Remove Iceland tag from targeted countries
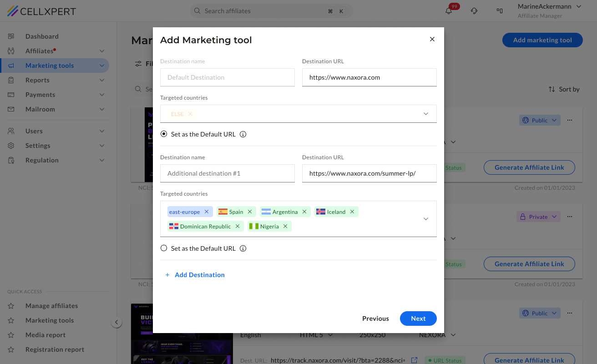Image resolution: width=597 pixels, height=364 pixels. pos(352,212)
